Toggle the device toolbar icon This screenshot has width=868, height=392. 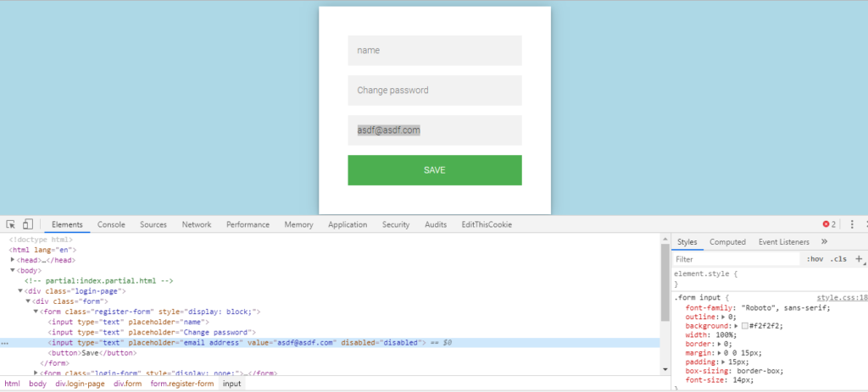27,224
